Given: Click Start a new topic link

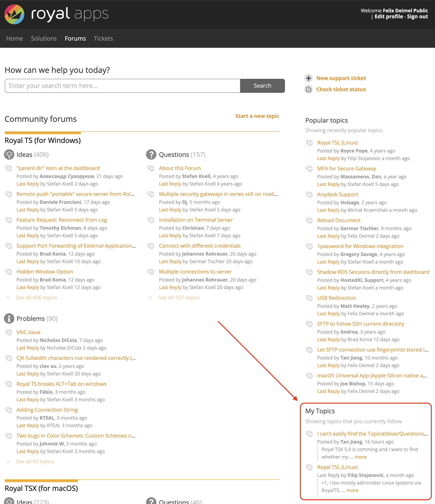Looking at the screenshot, I should click(257, 116).
